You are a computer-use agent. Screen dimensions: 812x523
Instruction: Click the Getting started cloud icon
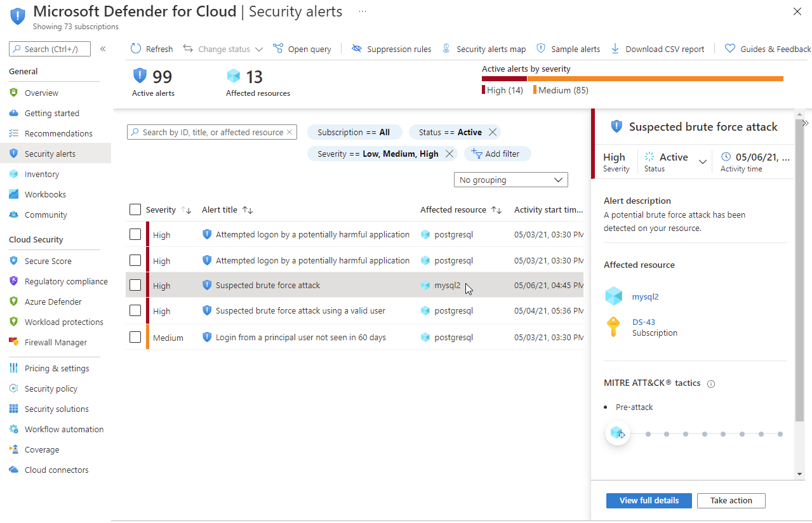(x=14, y=113)
